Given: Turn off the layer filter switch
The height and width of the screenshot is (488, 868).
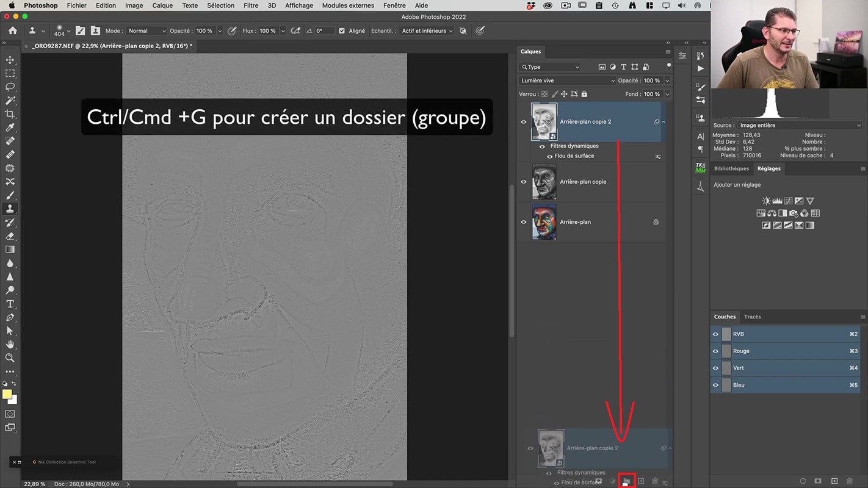Looking at the screenshot, I should (669, 66).
